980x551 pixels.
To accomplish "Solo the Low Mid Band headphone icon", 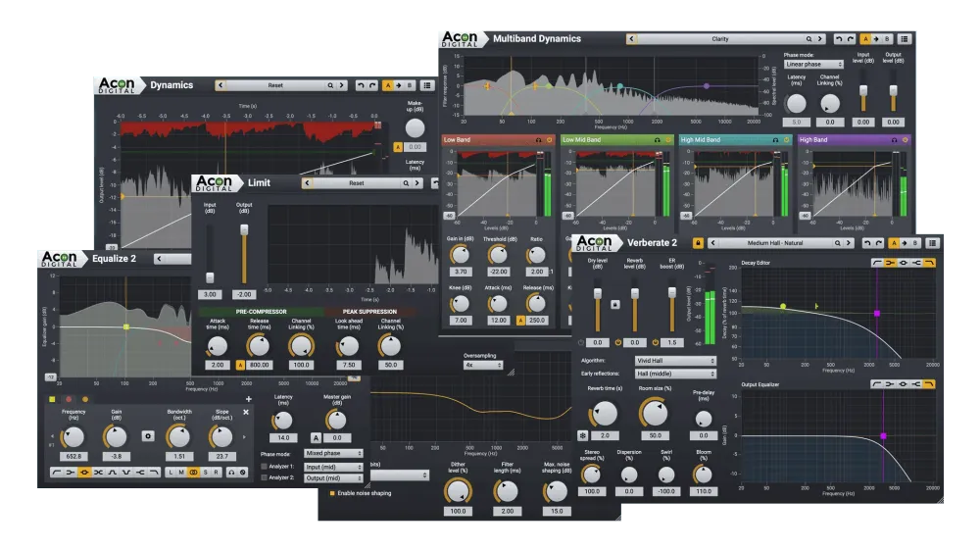I will tap(657, 140).
